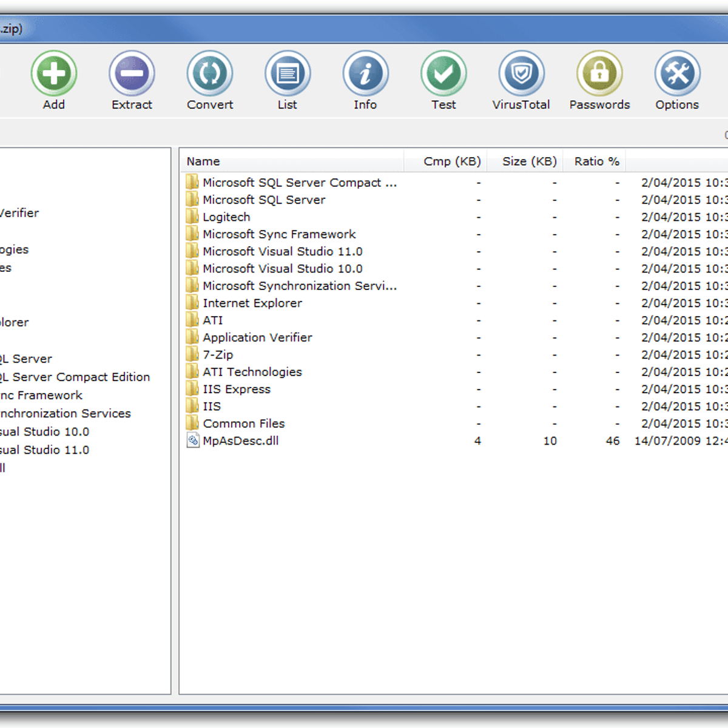The height and width of the screenshot is (728, 728).
Task: Click the 46 ratio value for MpAsDesc.dll
Action: pyautogui.click(x=613, y=441)
